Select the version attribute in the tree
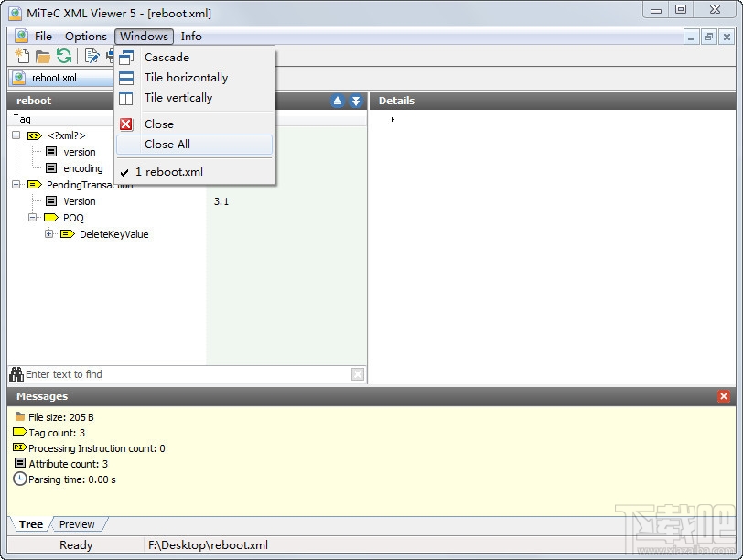Screen dimensions: 743x560 point(78,152)
